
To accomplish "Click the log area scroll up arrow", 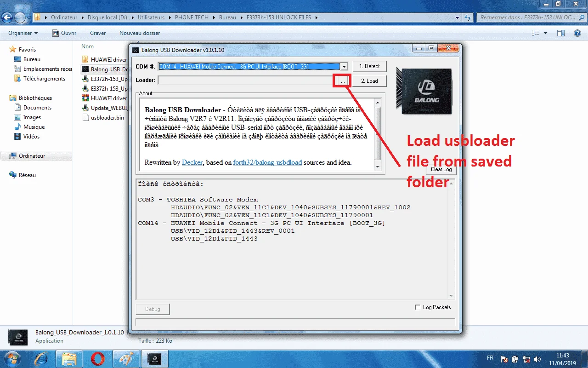I will (451, 184).
